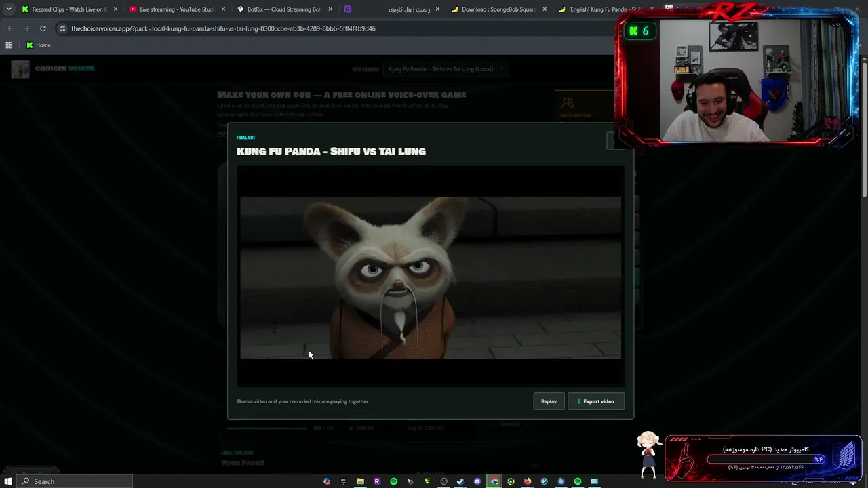Viewport: 868px width, 488px height.
Task: Switch to Chrome in the taskbar
Action: 494,481
